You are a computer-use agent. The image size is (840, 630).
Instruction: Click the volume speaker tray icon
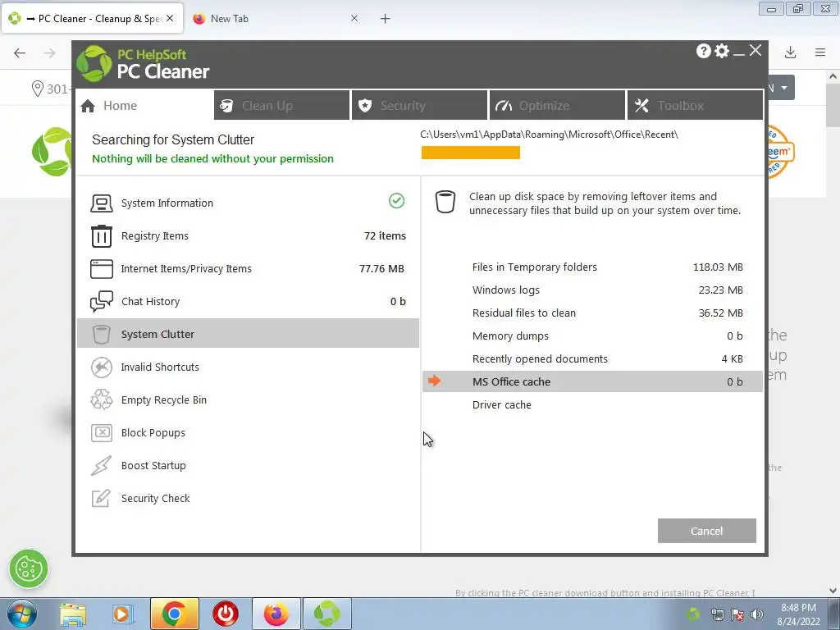(x=757, y=614)
